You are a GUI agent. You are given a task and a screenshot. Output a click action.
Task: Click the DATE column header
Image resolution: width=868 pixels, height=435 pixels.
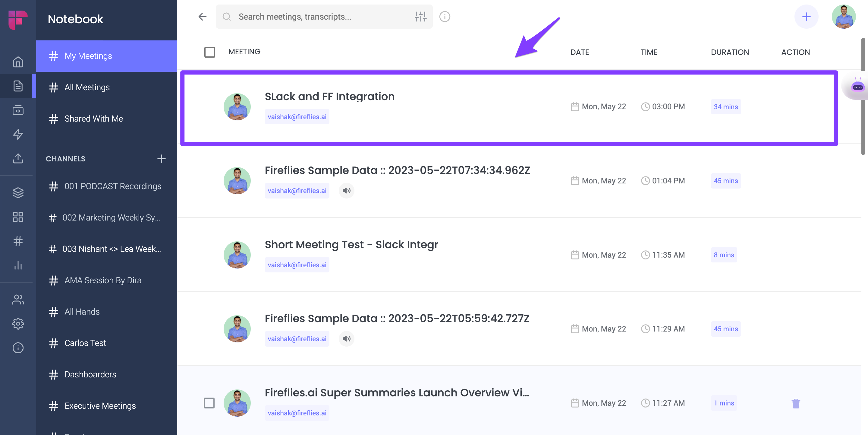click(x=580, y=52)
